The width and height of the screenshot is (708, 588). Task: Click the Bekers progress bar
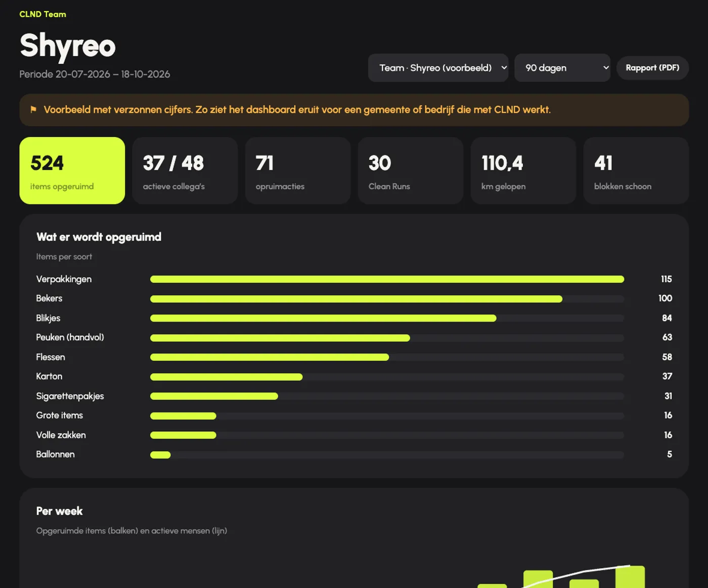(387, 299)
